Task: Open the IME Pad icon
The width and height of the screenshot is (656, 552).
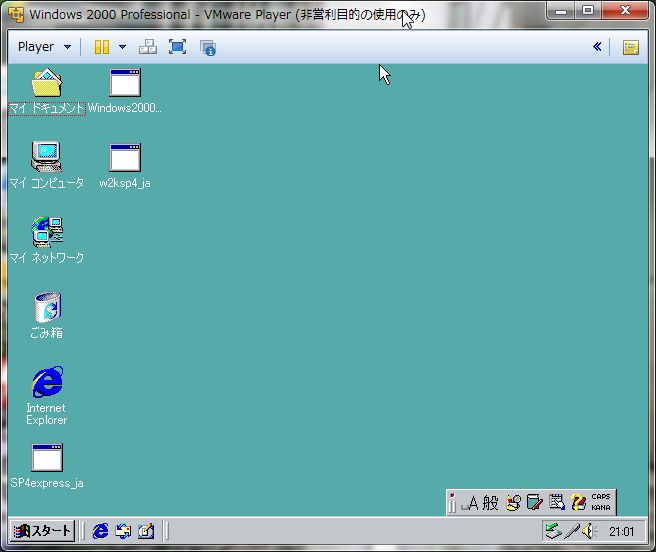Action: pos(514,503)
